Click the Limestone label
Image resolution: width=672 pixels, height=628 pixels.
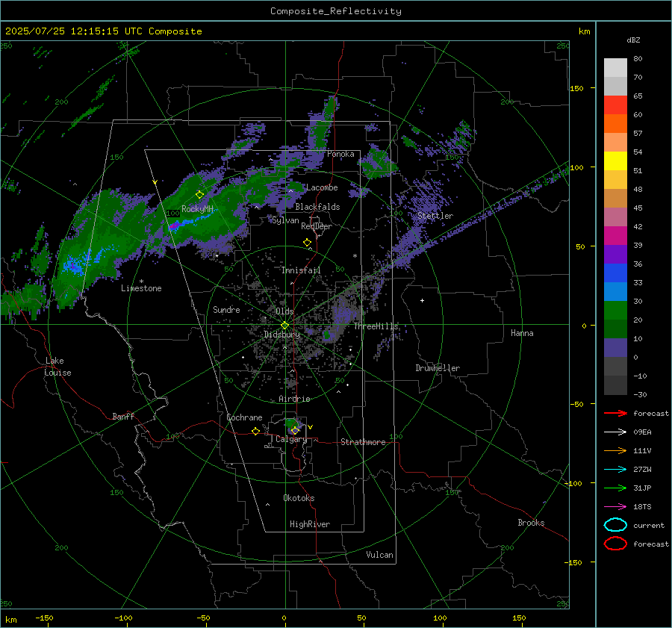click(x=141, y=288)
